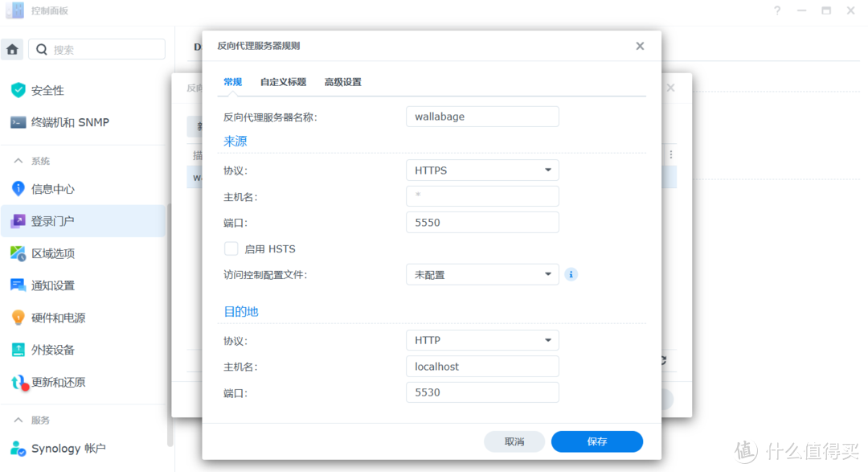This screenshot has height=472, width=868.
Task: Collapse the System (系统) sidebar section
Action: 18,161
